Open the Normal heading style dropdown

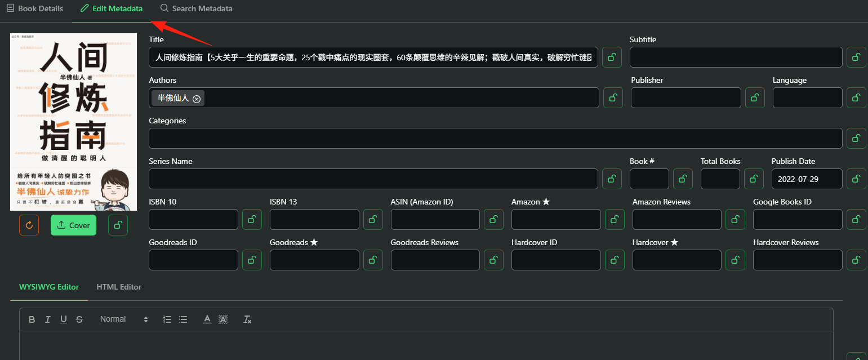click(124, 319)
